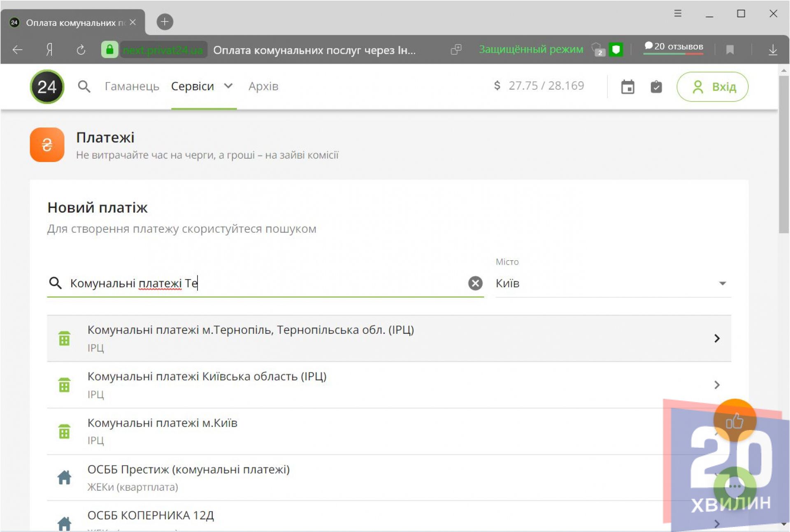Switch to the Архів tab
The height and width of the screenshot is (532, 790).
point(263,86)
